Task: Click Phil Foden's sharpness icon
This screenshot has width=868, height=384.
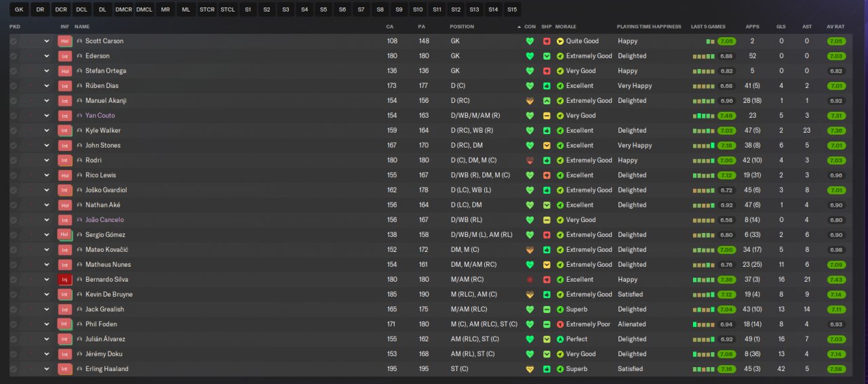Action: 547,324
